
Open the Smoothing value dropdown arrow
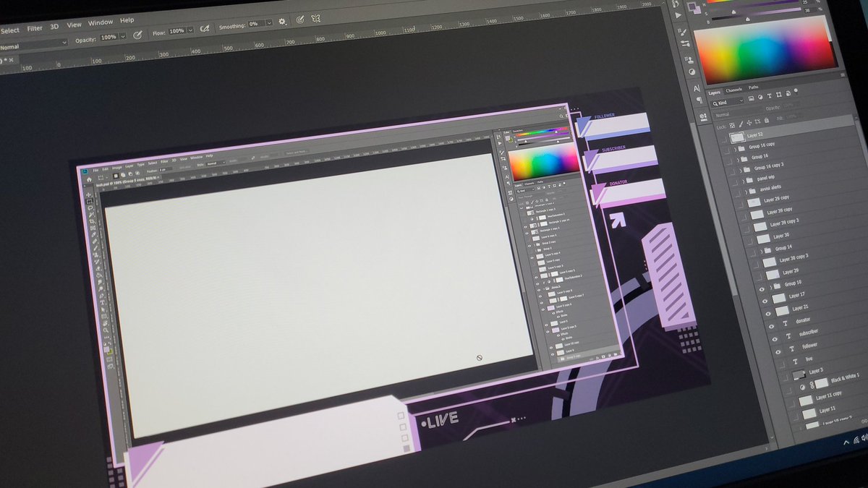coord(269,23)
